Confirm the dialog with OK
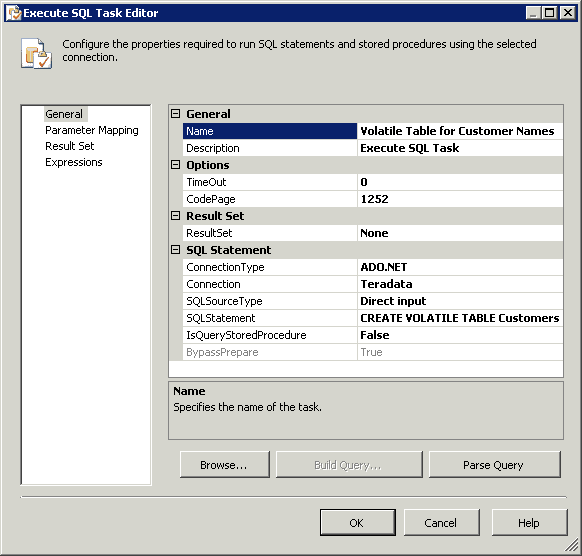Image resolution: width=582 pixels, height=556 pixels. [x=357, y=522]
